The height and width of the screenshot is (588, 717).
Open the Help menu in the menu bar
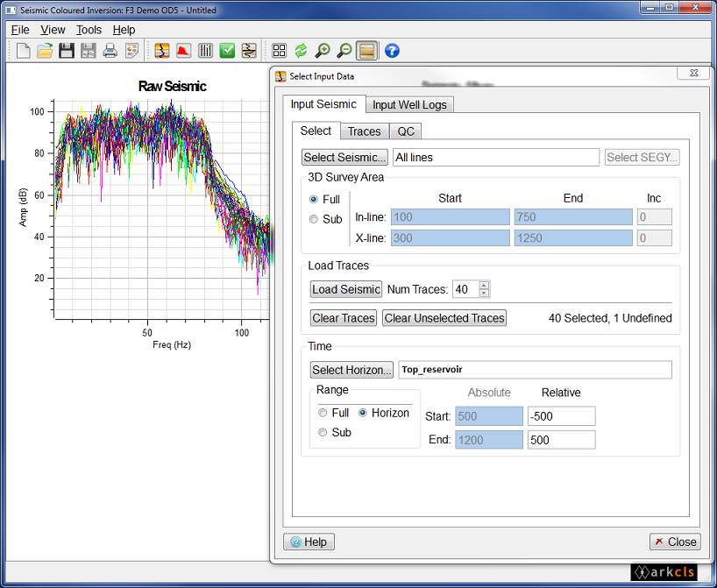(x=124, y=30)
